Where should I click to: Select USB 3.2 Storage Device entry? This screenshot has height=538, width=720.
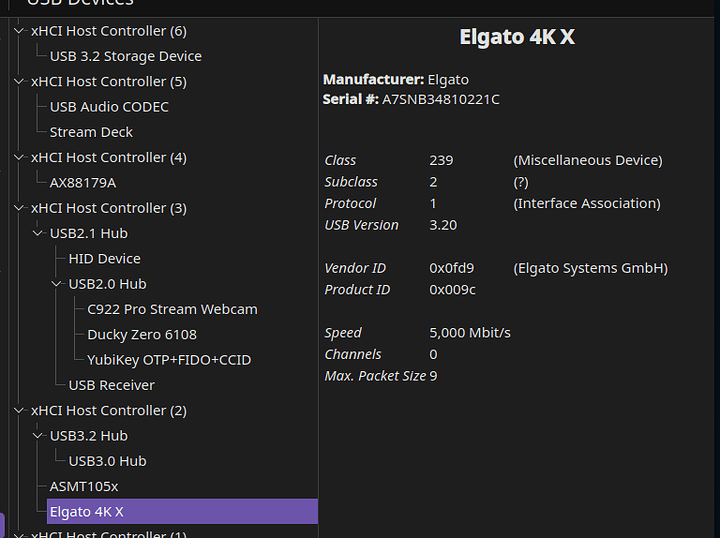click(125, 57)
